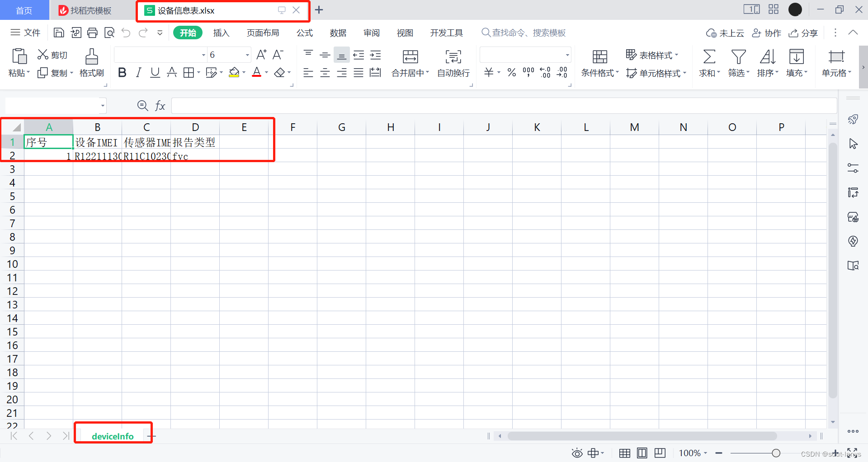Screen dimensions: 868x462
Task: Click in the formula bar input
Action: click(x=504, y=106)
